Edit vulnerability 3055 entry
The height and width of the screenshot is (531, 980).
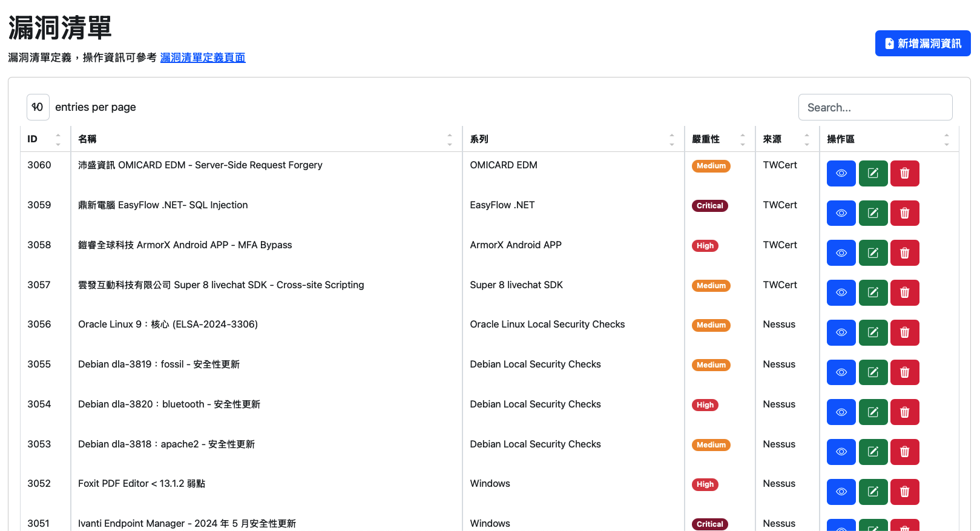coord(873,372)
